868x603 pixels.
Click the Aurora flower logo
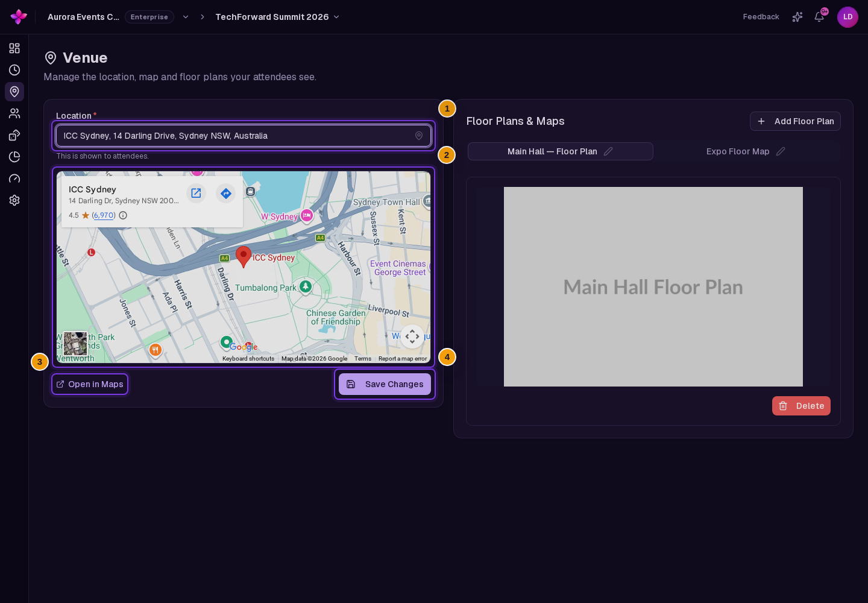[x=19, y=17]
